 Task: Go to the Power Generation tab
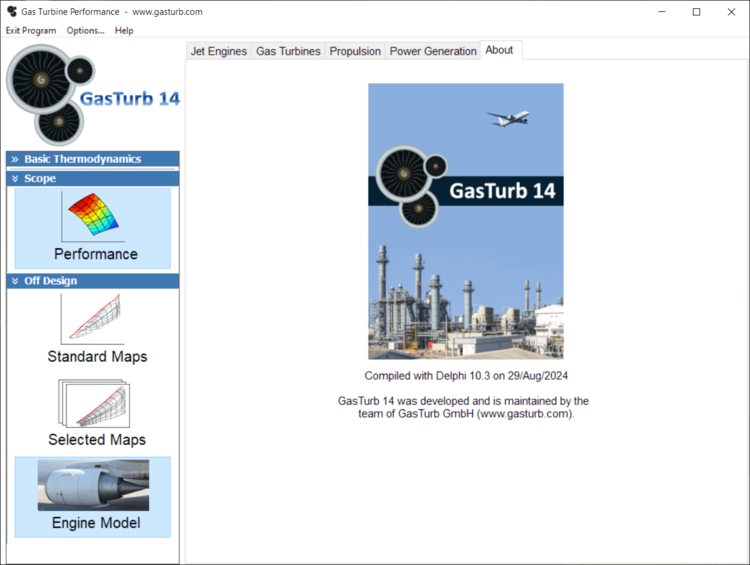433,51
